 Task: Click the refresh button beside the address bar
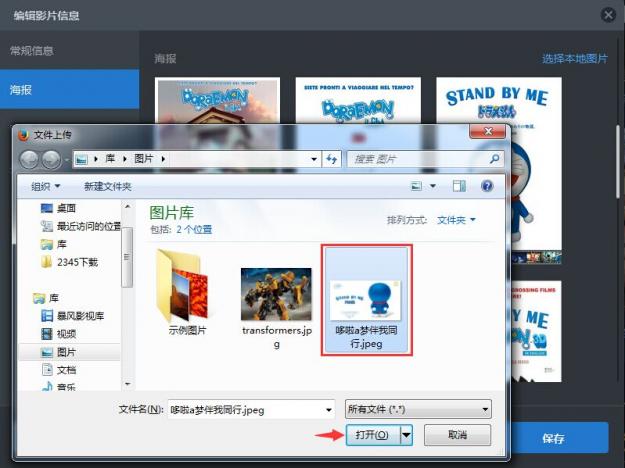tap(332, 159)
